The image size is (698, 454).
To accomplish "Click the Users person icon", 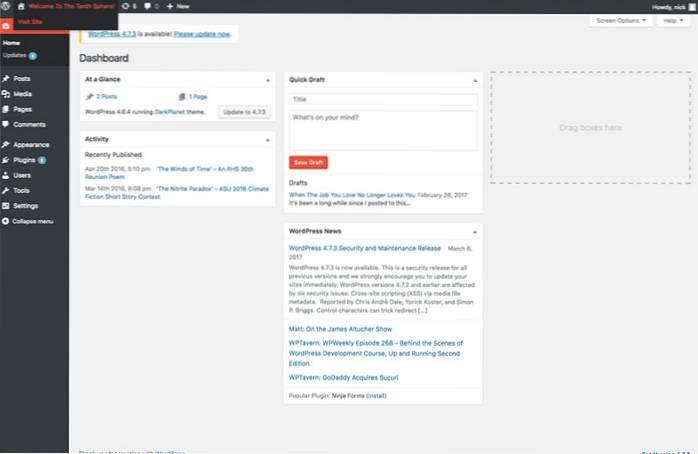I will pos(6,175).
